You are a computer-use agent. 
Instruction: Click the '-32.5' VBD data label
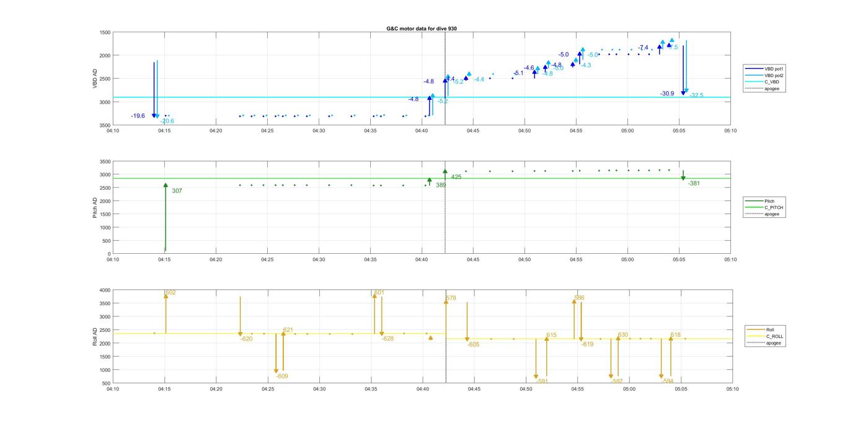pos(696,96)
